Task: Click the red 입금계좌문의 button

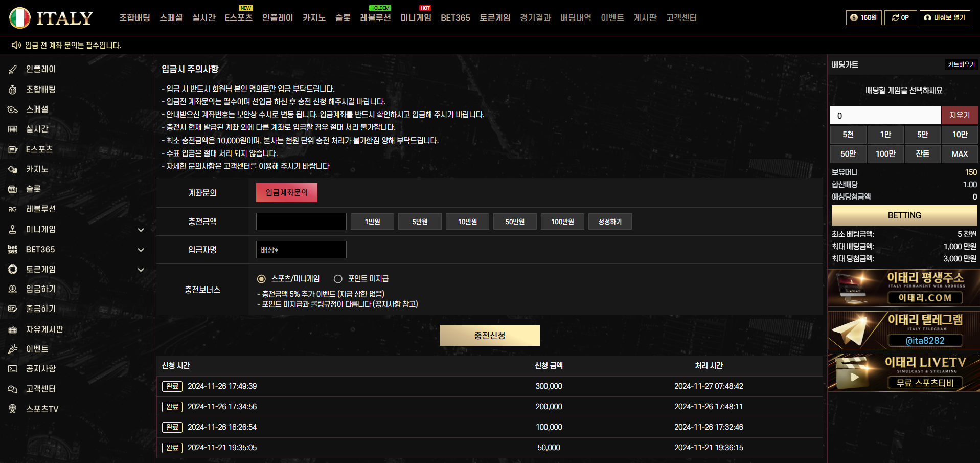Action: (287, 193)
